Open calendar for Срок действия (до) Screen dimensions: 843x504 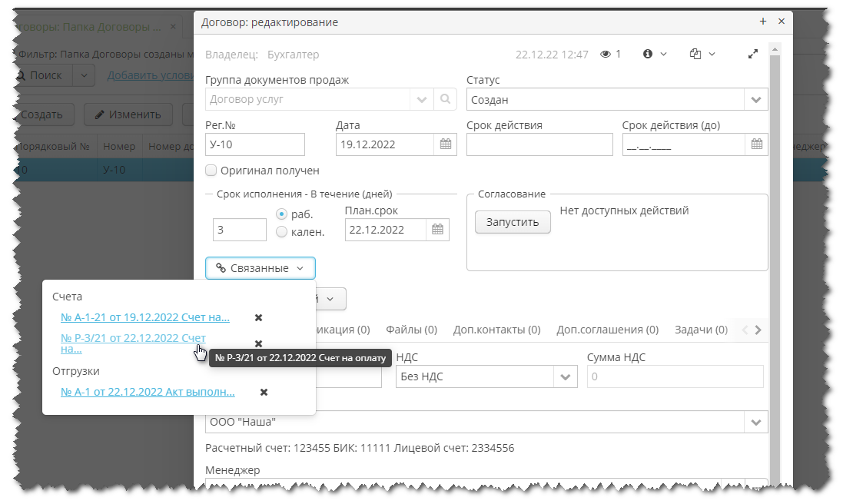coord(756,144)
